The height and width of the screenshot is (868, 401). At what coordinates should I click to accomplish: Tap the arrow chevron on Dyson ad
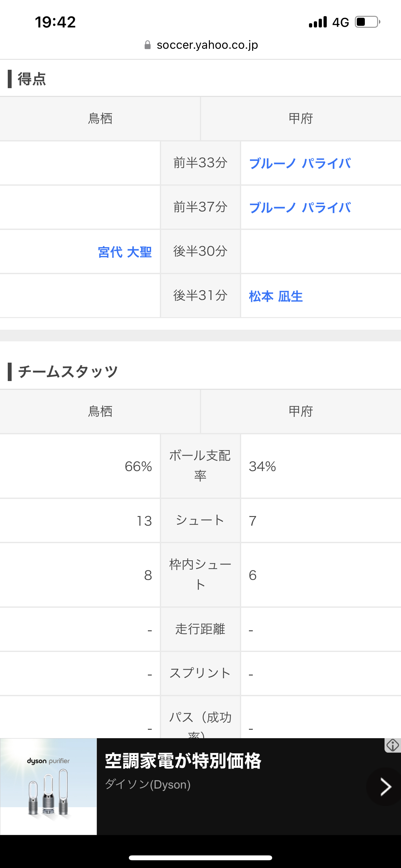[x=385, y=787]
